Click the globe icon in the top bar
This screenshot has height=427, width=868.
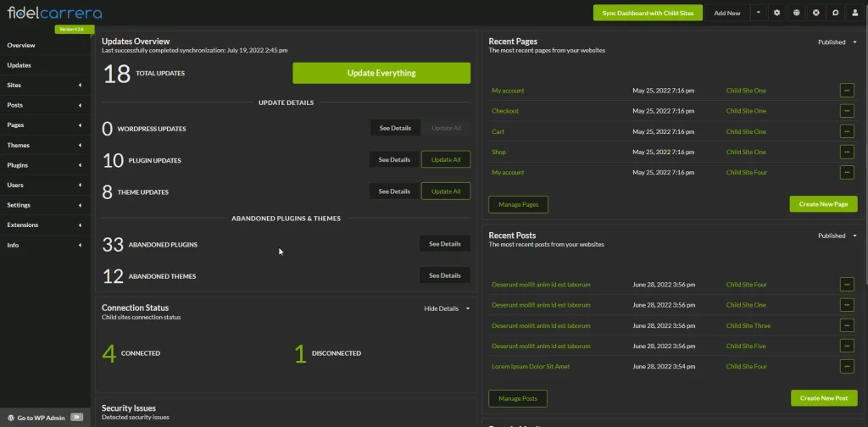796,13
